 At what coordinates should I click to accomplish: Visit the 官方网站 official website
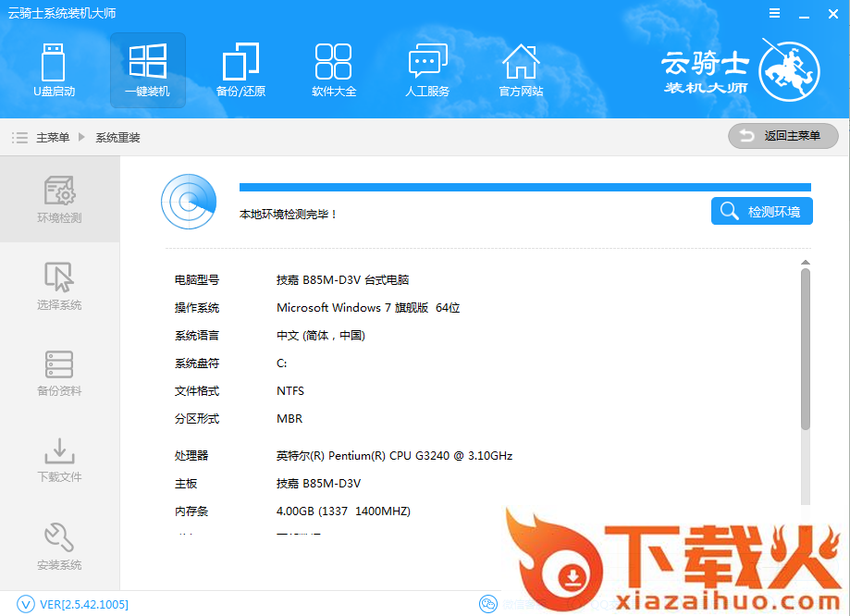521,70
